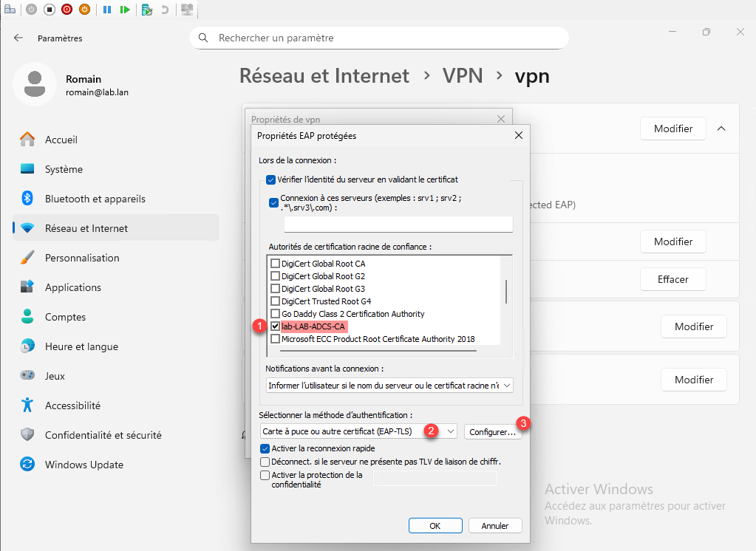Viewport: 756px width, 551px height.
Task: Turn off VM using black stop icon
Action: point(50,10)
